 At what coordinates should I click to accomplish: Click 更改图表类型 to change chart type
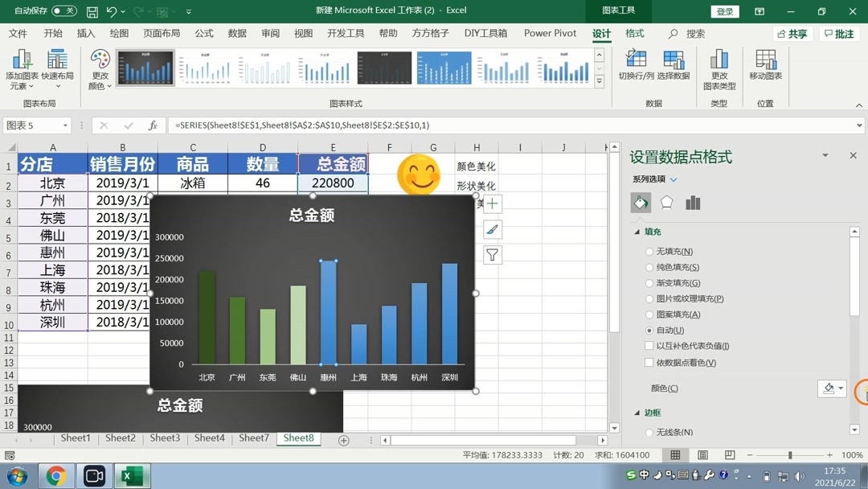click(x=719, y=64)
